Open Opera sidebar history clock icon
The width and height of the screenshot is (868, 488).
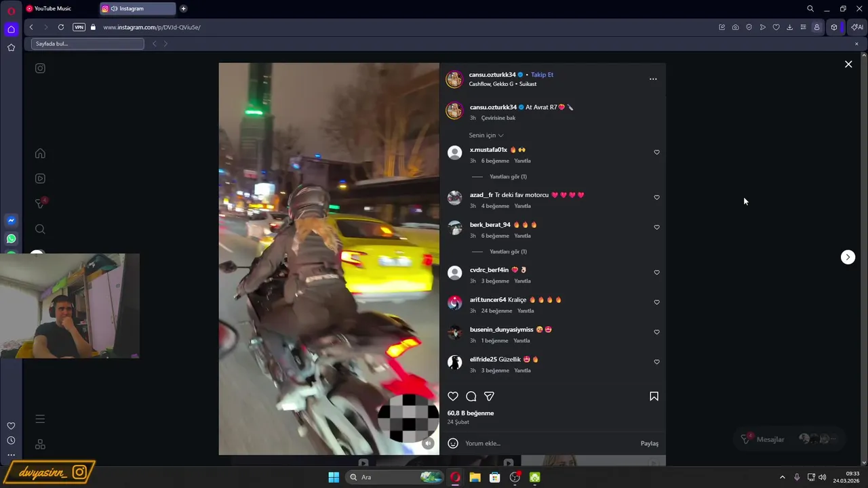pyautogui.click(x=11, y=441)
